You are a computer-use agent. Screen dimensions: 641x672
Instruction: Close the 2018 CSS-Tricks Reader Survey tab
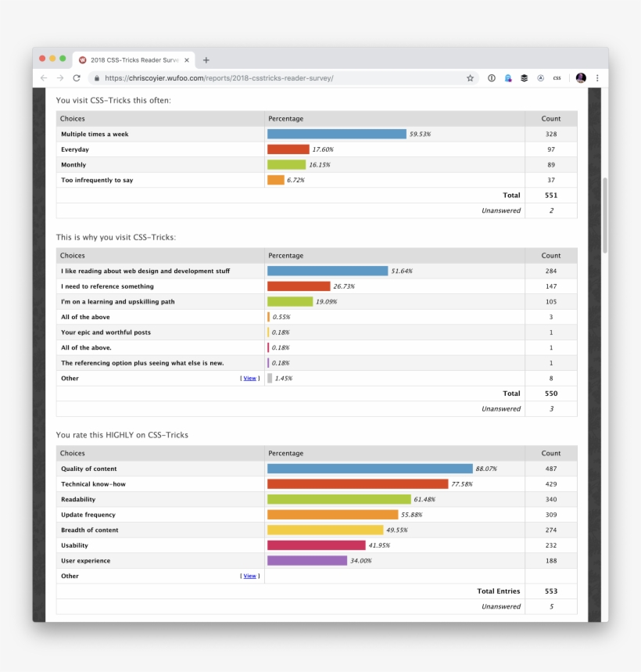[187, 60]
